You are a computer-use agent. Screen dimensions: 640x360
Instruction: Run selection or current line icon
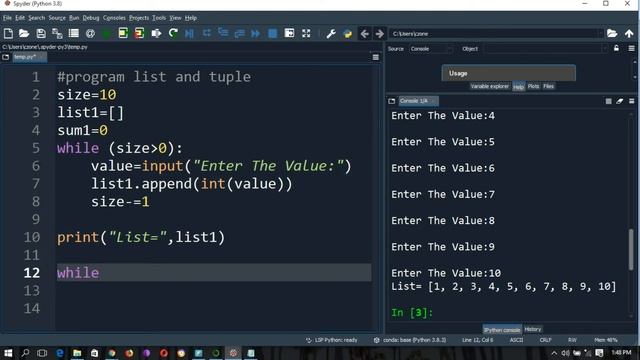pos(156,33)
